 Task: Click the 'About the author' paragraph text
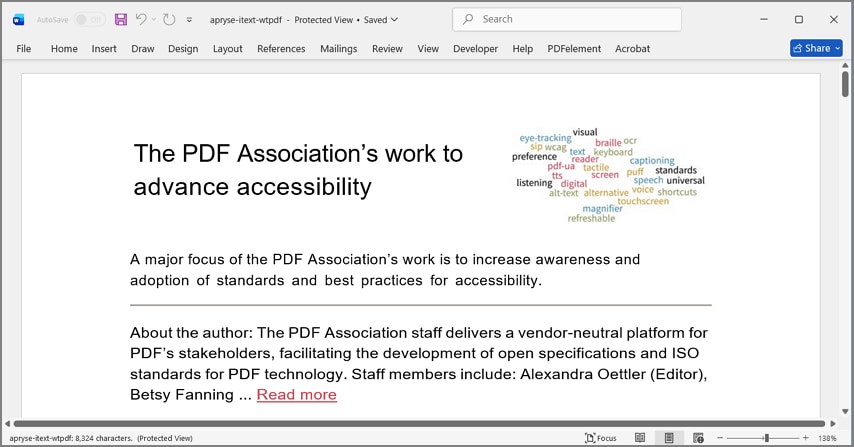click(419, 363)
